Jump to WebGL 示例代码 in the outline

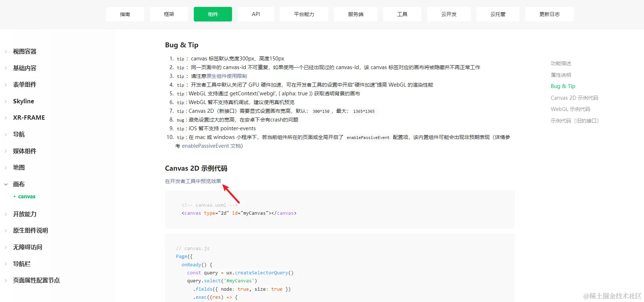(x=570, y=109)
